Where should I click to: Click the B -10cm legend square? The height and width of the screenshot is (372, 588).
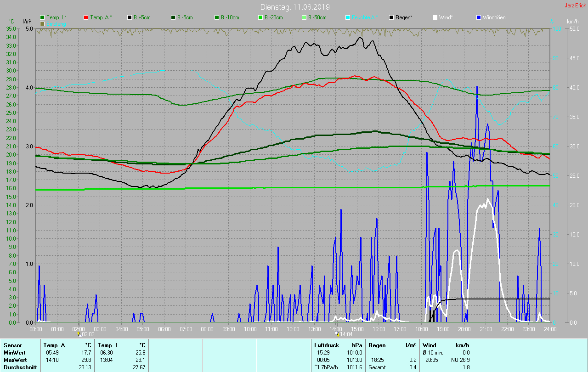coord(217,17)
